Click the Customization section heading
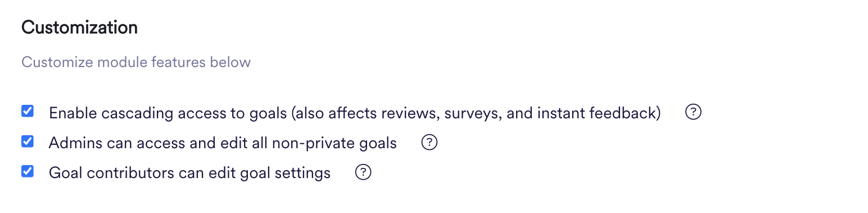 pos(79,28)
